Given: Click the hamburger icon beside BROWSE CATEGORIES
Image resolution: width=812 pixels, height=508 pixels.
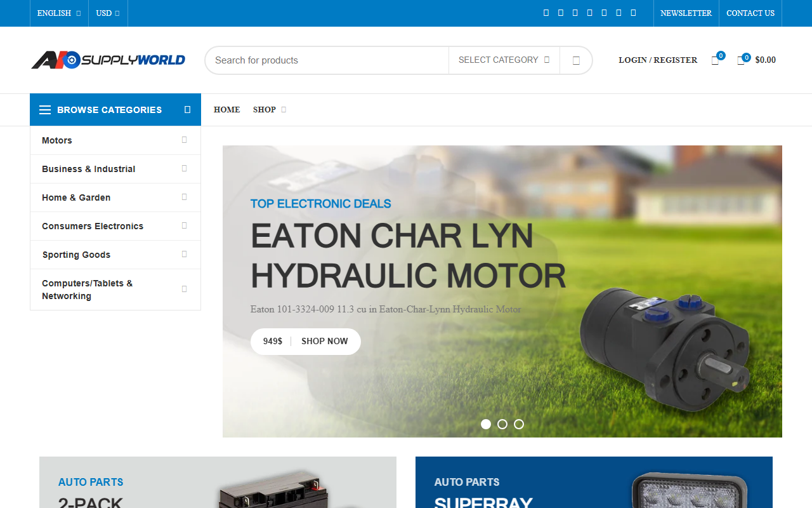Looking at the screenshot, I should [x=45, y=110].
